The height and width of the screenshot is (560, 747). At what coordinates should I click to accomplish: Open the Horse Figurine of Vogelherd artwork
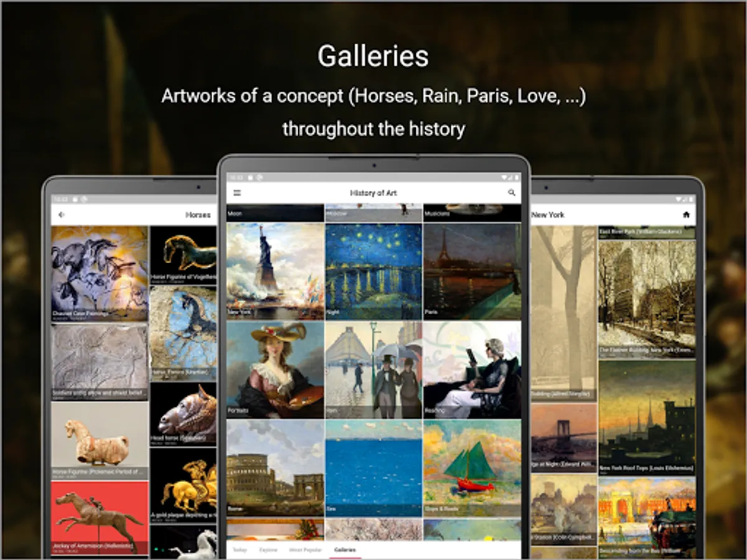(183, 254)
